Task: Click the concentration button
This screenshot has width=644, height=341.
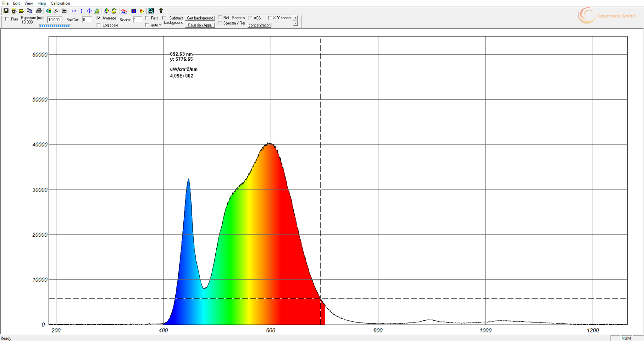Action: (259, 25)
